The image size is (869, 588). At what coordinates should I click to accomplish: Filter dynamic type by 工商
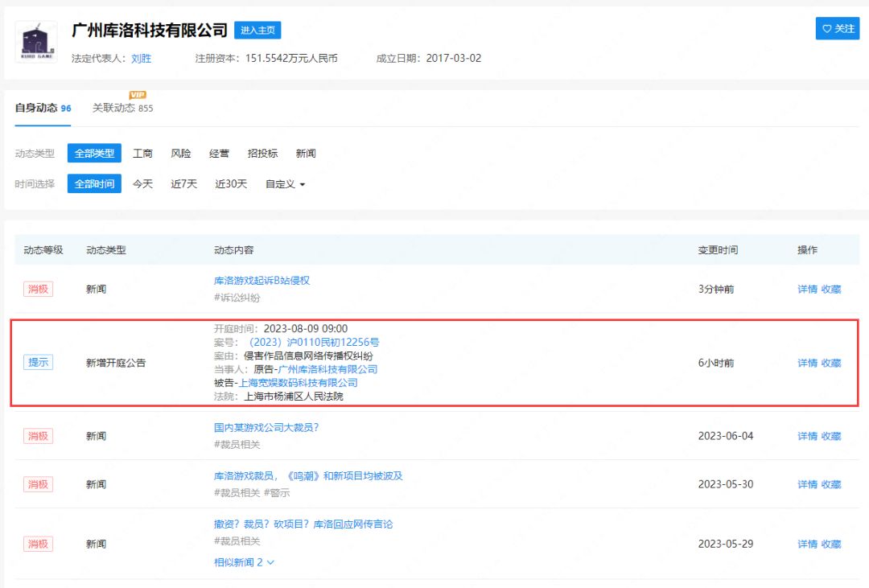coord(142,153)
